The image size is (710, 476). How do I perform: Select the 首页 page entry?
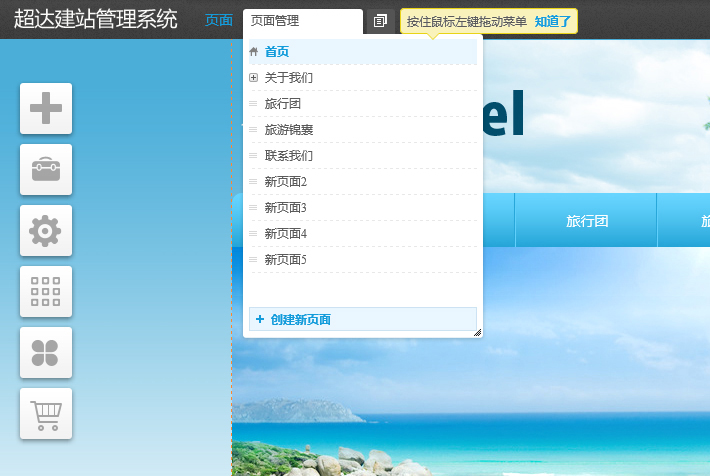pos(363,52)
